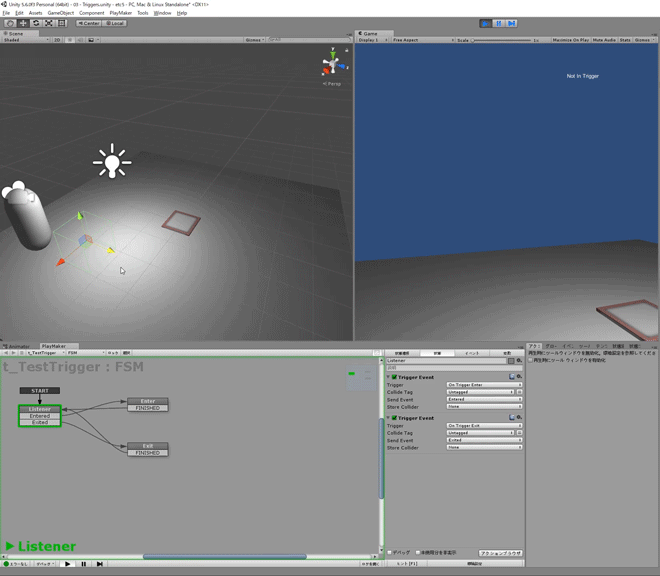Collapse the second Trigger Event action
Image resolution: width=660 pixels, height=576 pixels.
click(x=388, y=418)
